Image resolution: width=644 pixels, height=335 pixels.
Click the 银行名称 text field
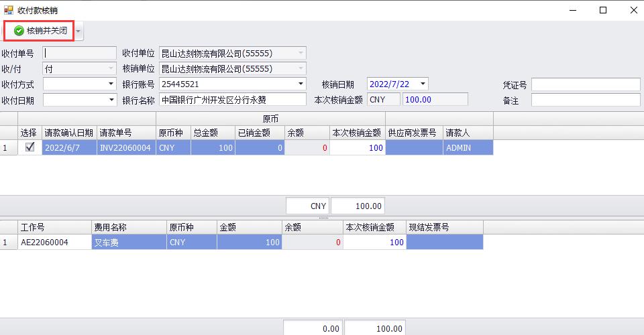click(x=232, y=100)
